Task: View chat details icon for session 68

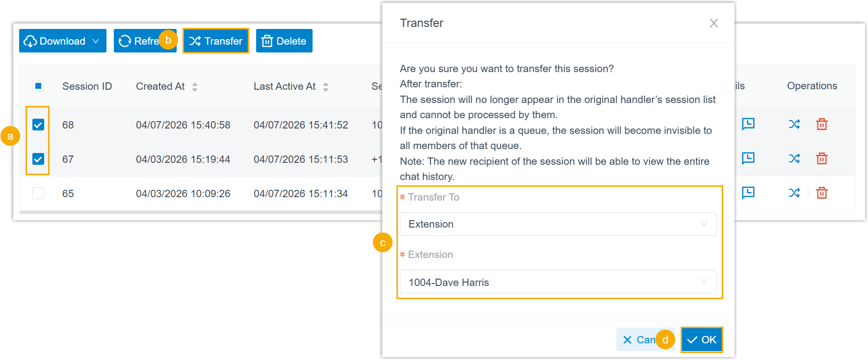Action: pos(748,124)
